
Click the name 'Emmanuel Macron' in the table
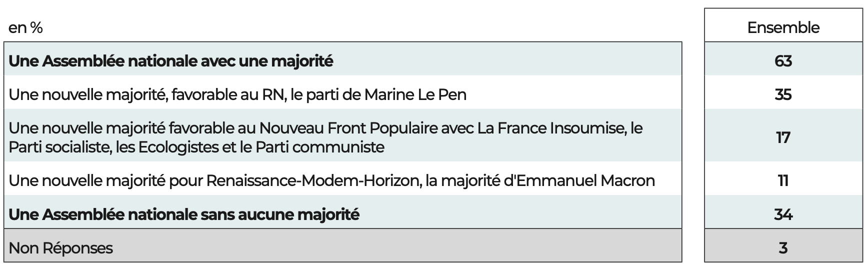tap(585, 180)
